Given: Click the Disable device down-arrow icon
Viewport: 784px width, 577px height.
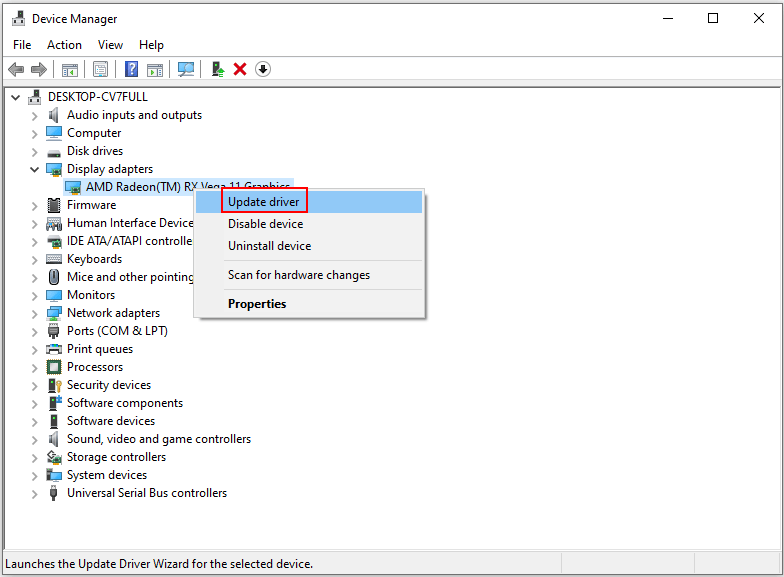Looking at the screenshot, I should tap(263, 69).
